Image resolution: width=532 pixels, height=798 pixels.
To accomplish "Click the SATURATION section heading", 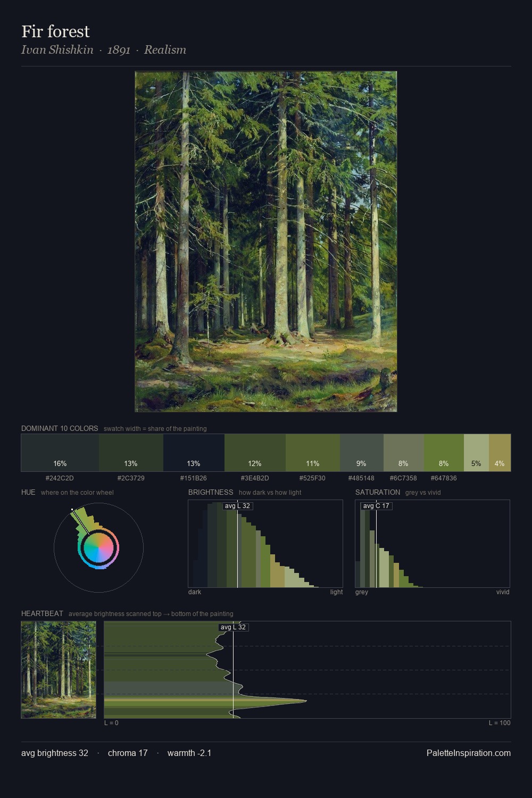I will 378,492.
